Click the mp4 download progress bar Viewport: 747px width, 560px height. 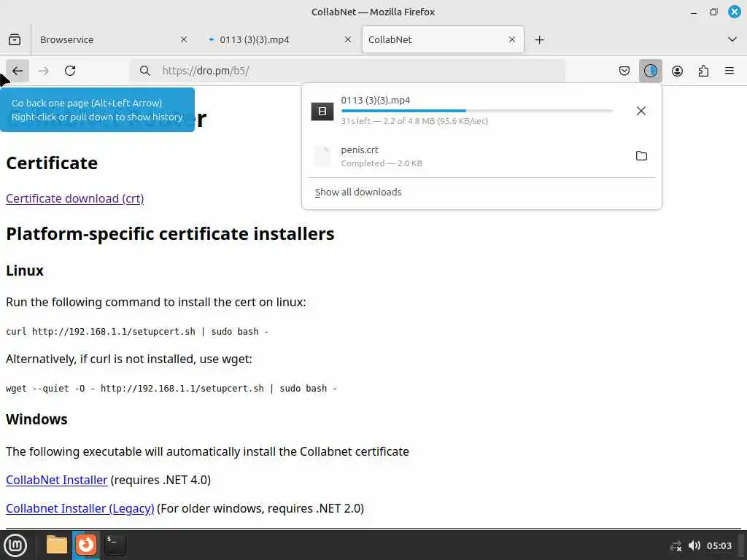[477, 111]
